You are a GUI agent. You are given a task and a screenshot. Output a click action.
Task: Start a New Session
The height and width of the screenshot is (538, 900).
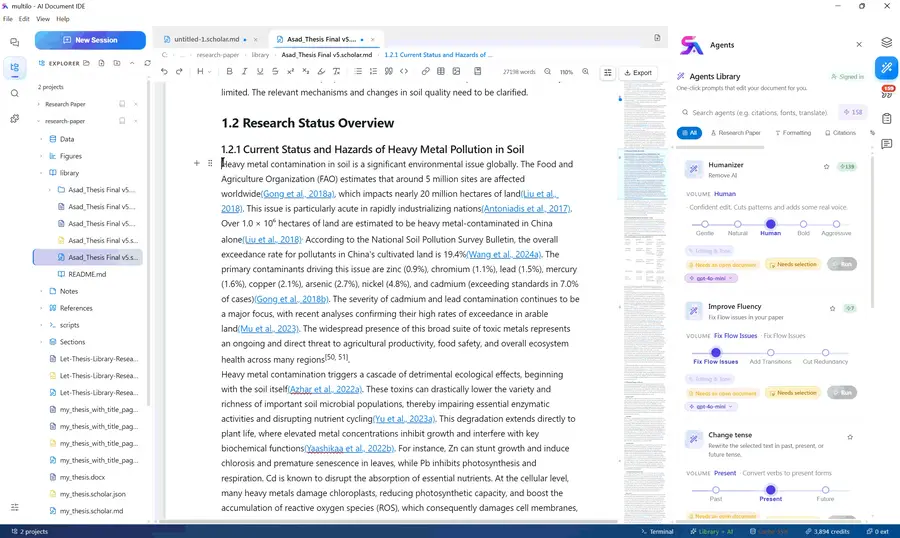click(x=90, y=40)
